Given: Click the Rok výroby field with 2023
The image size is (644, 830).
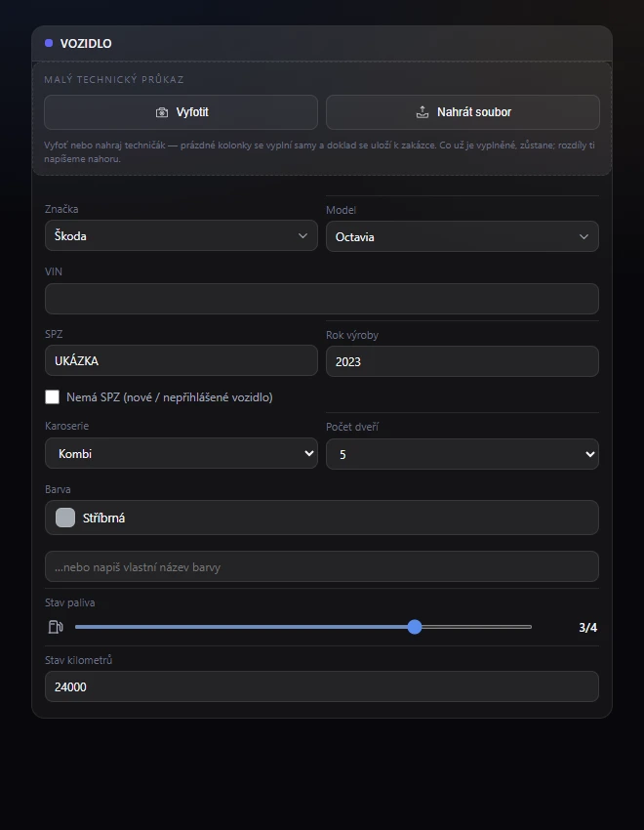Looking at the screenshot, I should [x=463, y=361].
